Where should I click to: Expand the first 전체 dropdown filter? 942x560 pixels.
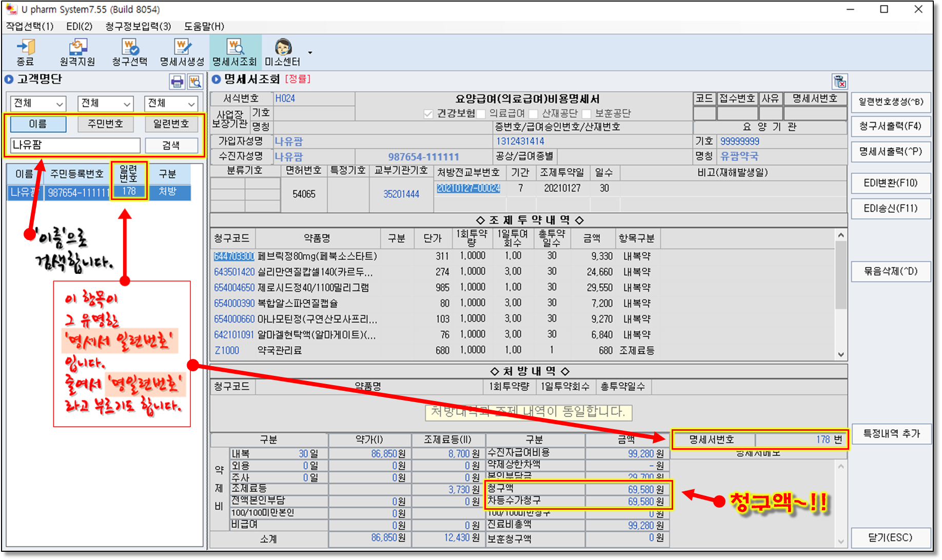[38, 104]
